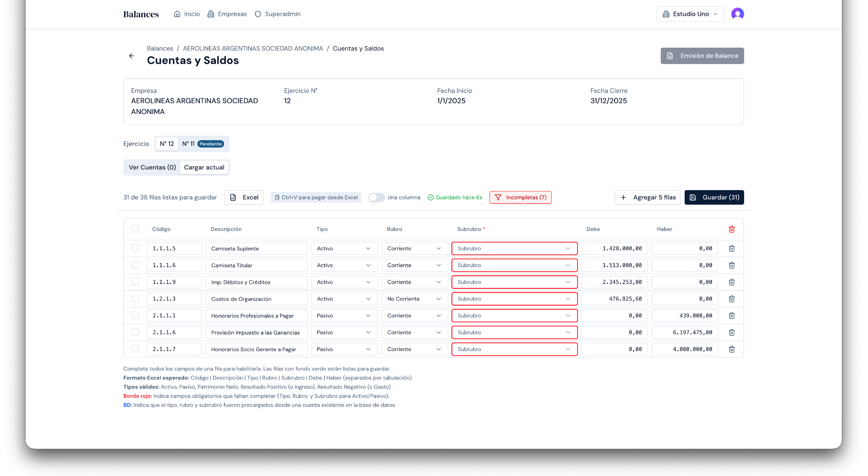Open the user avatar profile menu

pyautogui.click(x=737, y=14)
